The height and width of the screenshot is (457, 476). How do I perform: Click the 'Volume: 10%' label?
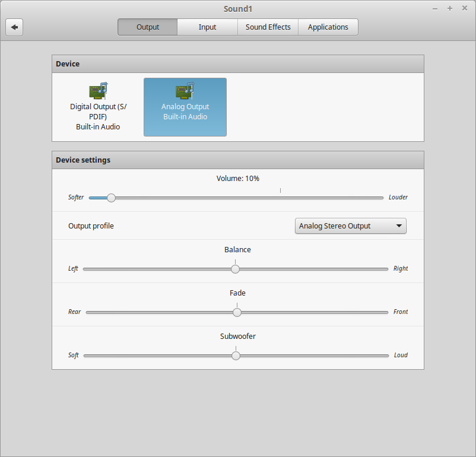[237, 179]
